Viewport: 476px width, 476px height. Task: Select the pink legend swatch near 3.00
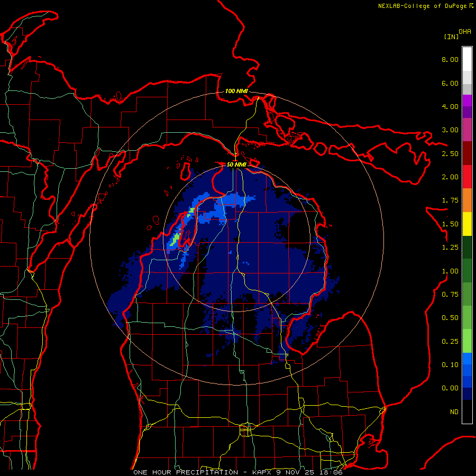[467, 130]
